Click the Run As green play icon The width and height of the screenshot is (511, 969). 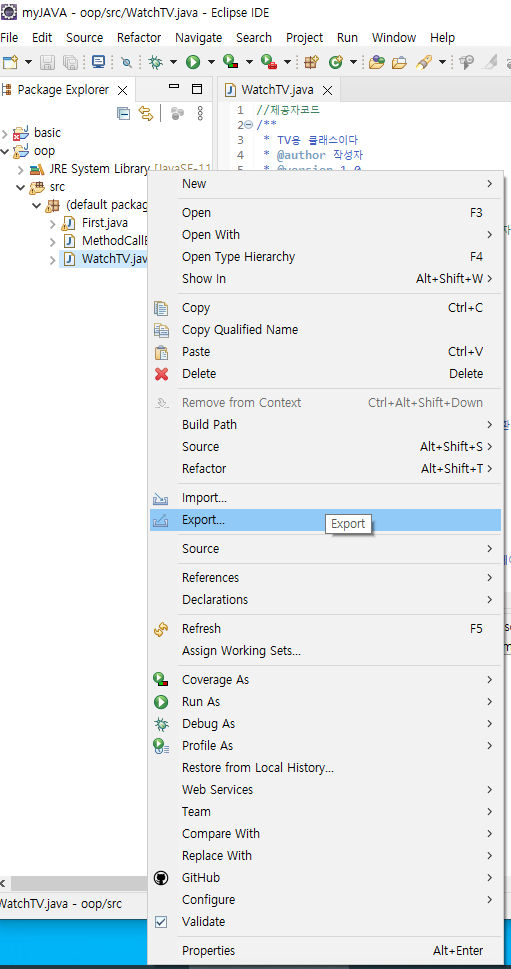pos(161,702)
